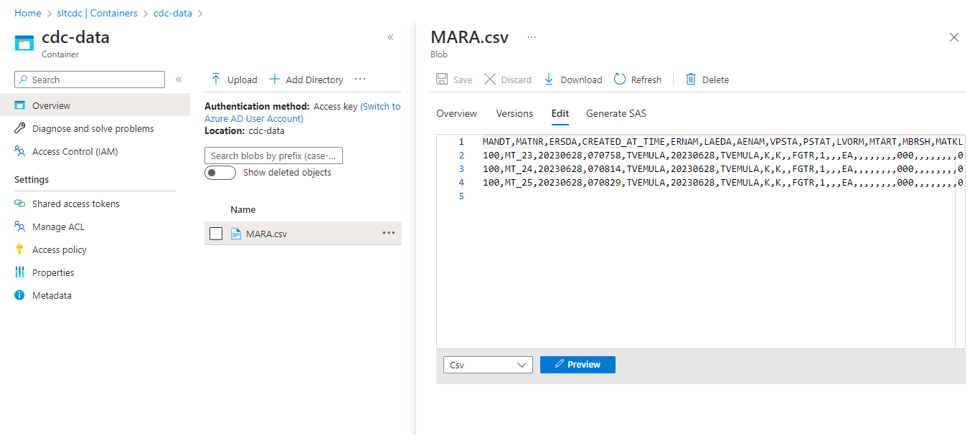Click the Delete trash icon
Screen dimensions: 980x435
coord(691,80)
